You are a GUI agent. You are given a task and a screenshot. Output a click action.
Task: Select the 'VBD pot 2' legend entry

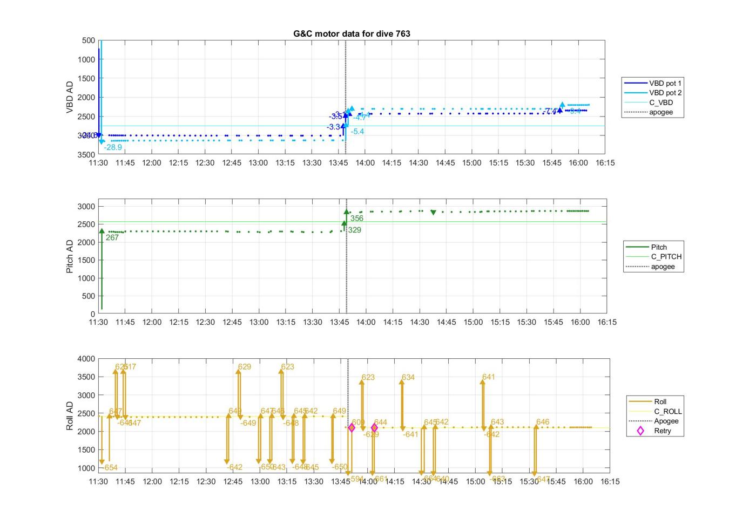653,93
